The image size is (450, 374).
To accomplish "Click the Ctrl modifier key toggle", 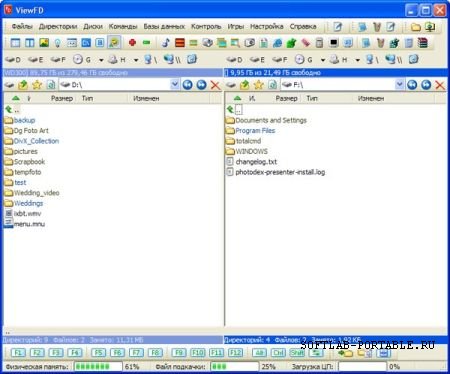I will [x=278, y=353].
